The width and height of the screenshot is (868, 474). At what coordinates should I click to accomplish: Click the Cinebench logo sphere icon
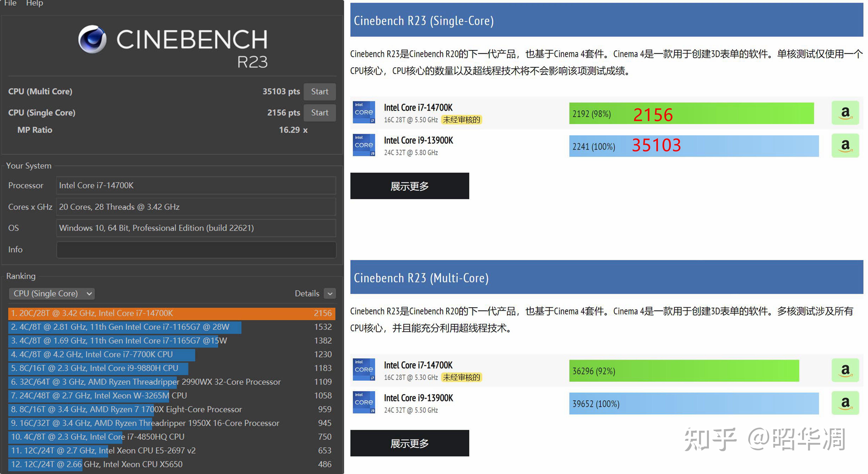point(92,39)
